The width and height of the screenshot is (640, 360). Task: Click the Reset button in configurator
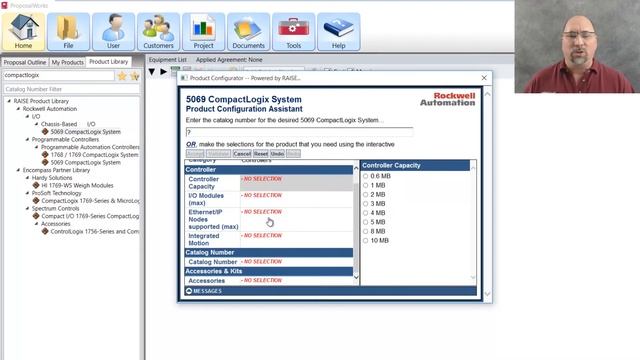tap(261, 154)
